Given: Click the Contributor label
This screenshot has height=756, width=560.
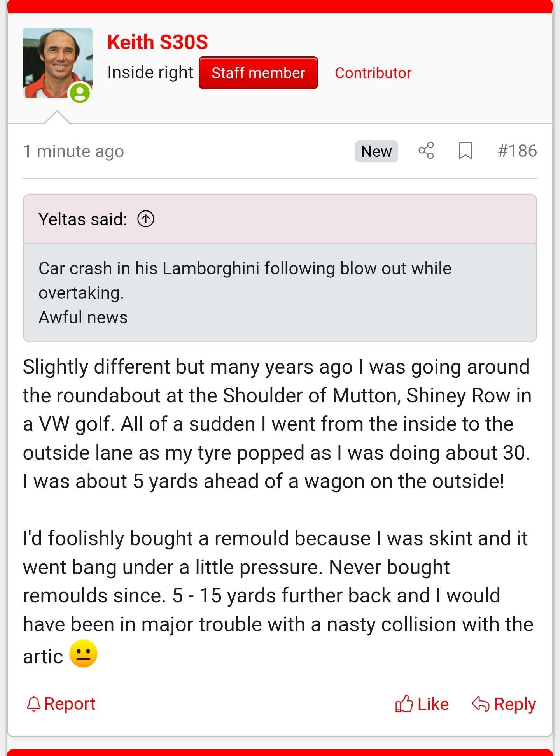Looking at the screenshot, I should coord(373,73).
